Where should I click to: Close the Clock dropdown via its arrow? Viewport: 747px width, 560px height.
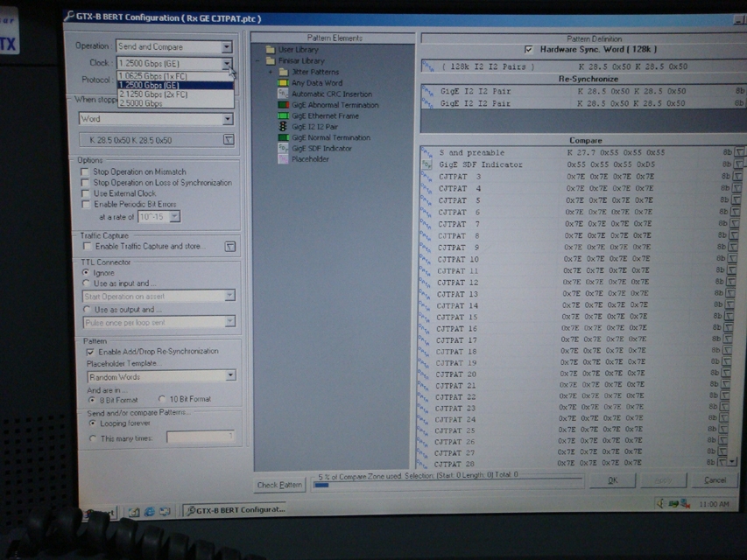(227, 63)
